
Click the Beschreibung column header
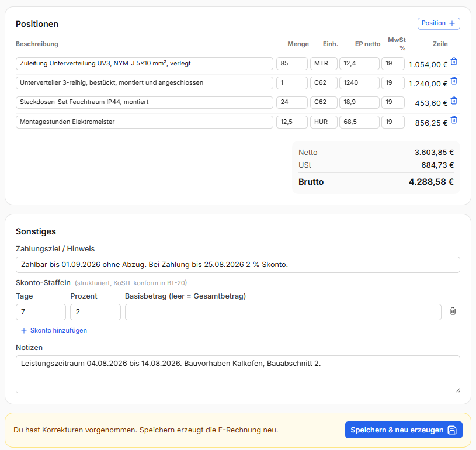[37, 44]
